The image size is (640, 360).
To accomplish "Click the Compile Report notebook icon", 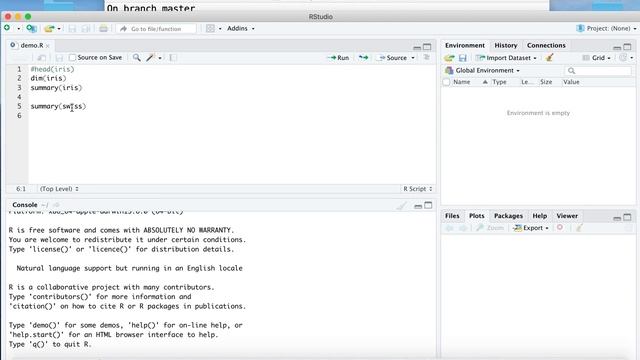I will point(173,58).
